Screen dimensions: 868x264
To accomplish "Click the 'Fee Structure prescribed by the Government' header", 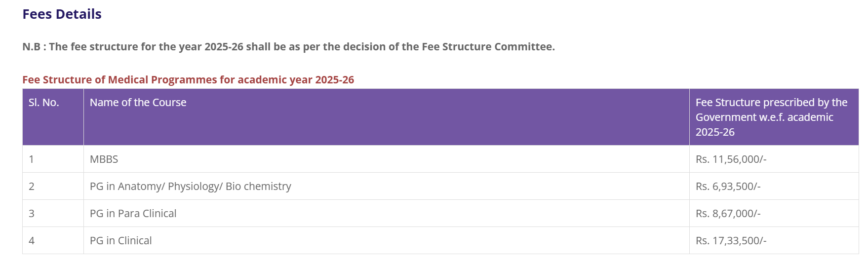I will (771, 117).
